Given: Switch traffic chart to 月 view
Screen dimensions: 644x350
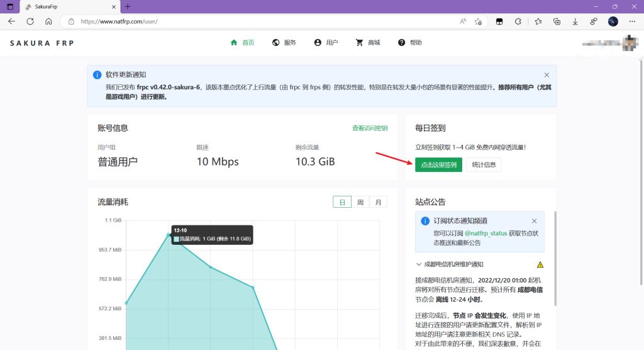Looking at the screenshot, I should coord(378,202).
